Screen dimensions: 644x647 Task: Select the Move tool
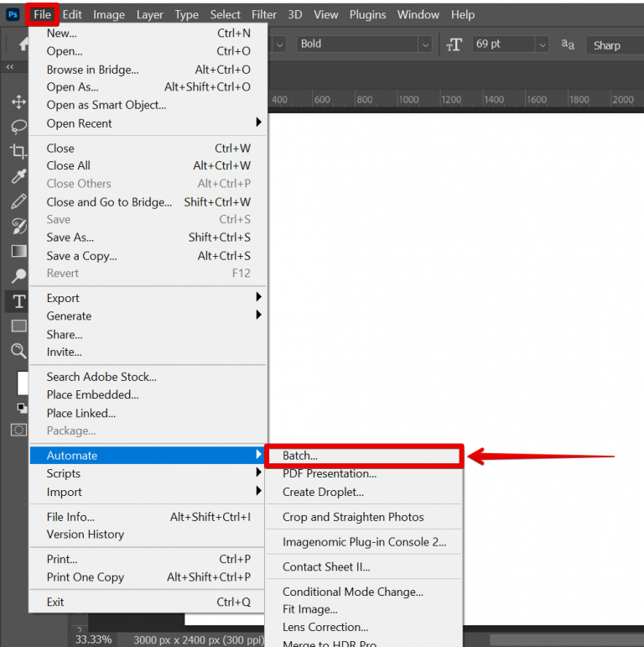coord(18,102)
